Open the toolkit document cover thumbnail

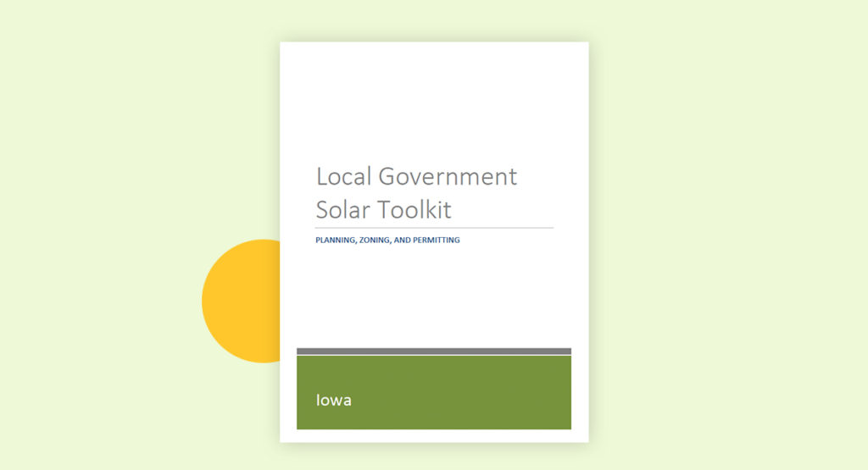coord(434,242)
